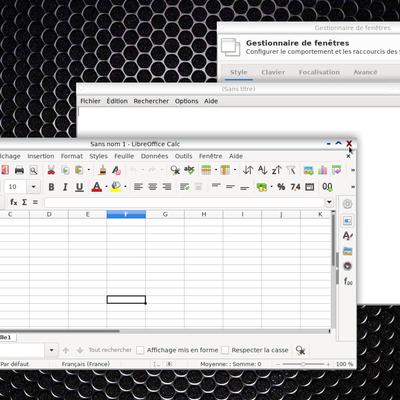
Task: Open Format menu in Calc
Action: pos(72,156)
